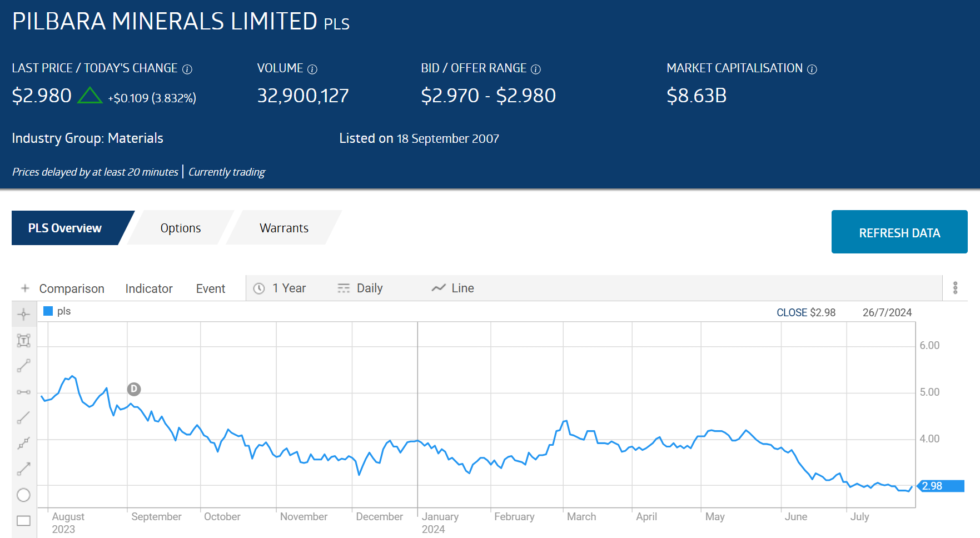This screenshot has width=980, height=538.
Task: Click the 32,900,127 volume value
Action: 303,96
